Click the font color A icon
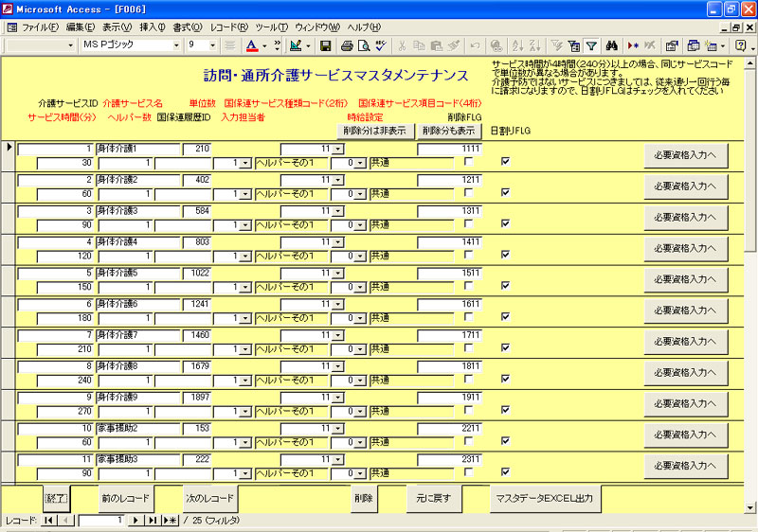 pos(252,45)
